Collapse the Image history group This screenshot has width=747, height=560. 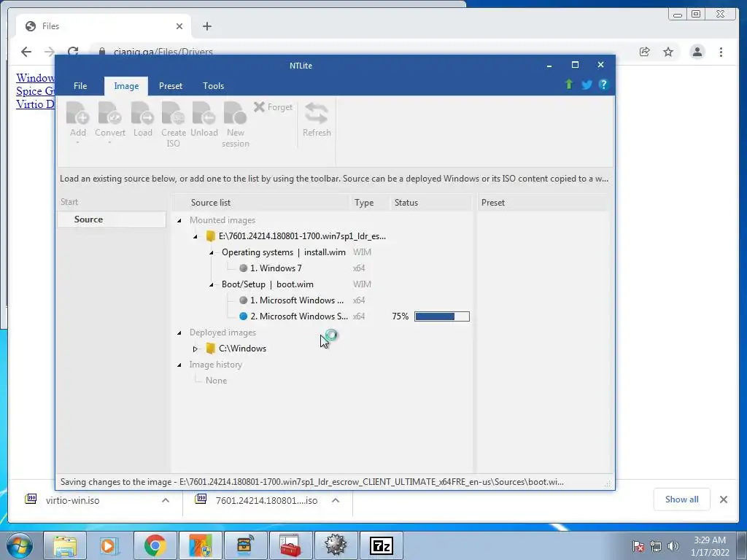tap(179, 365)
